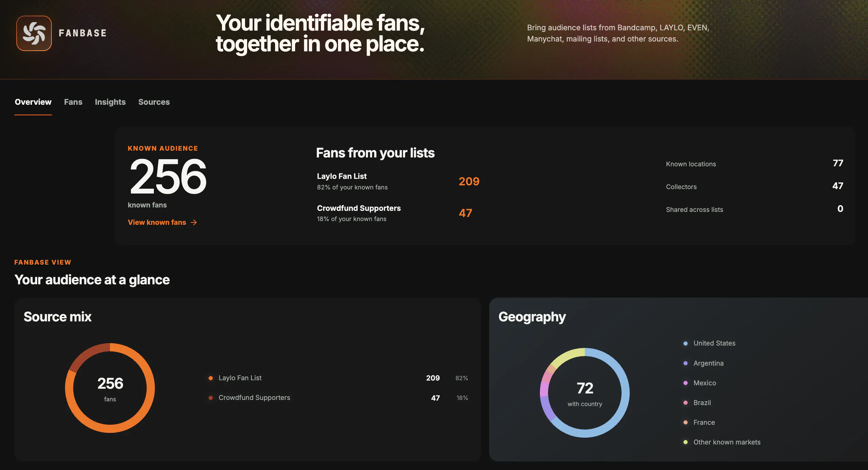This screenshot has width=868, height=470.
Task: Select Brazil in the Geography legend
Action: click(702, 403)
